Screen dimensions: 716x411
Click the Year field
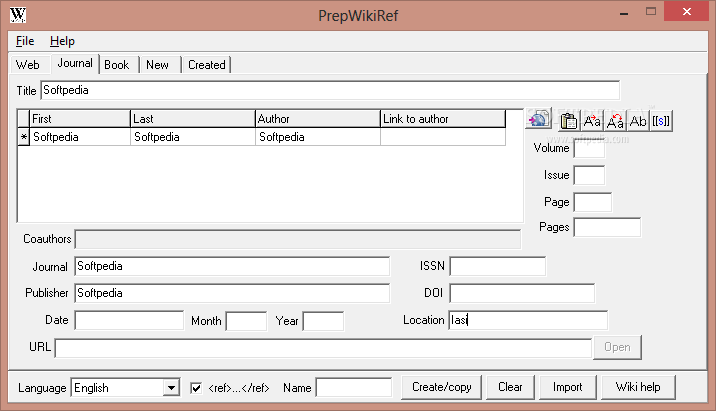click(x=323, y=321)
